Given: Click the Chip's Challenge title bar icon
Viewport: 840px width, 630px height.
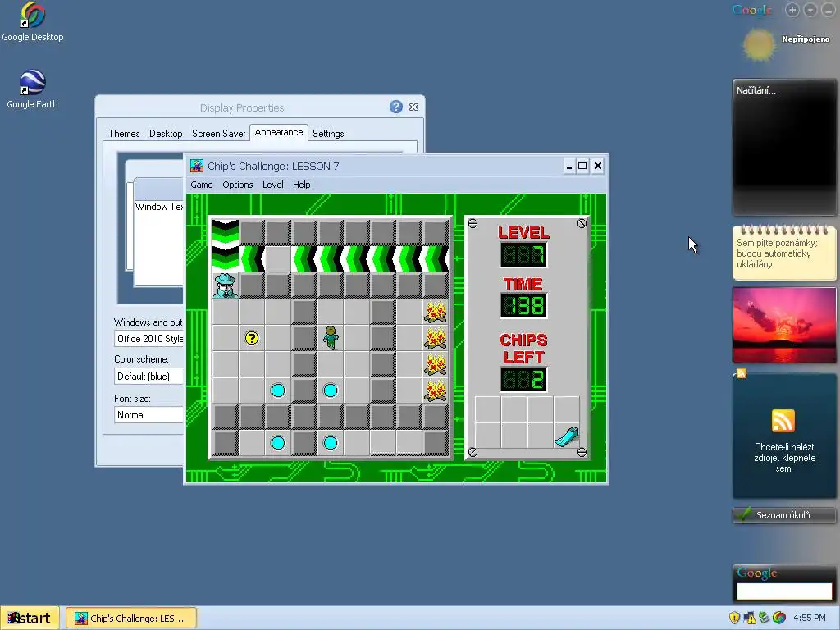Looking at the screenshot, I should tap(197, 166).
